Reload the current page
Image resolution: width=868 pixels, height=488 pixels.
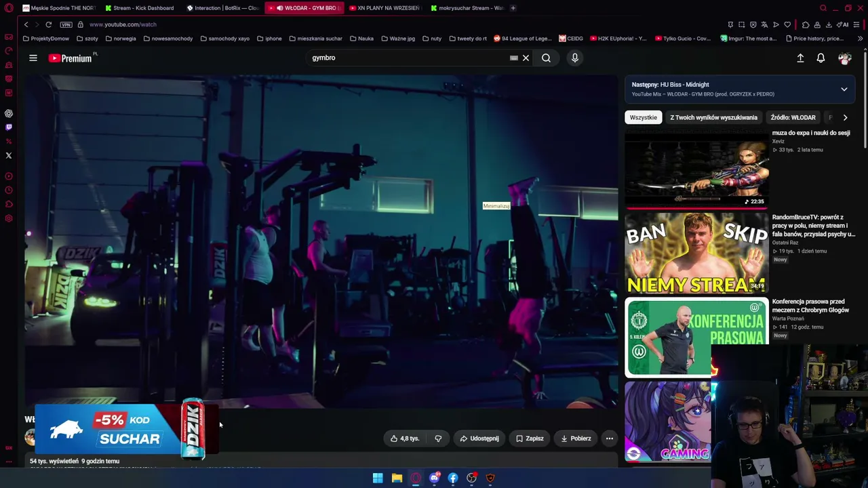pos(48,24)
